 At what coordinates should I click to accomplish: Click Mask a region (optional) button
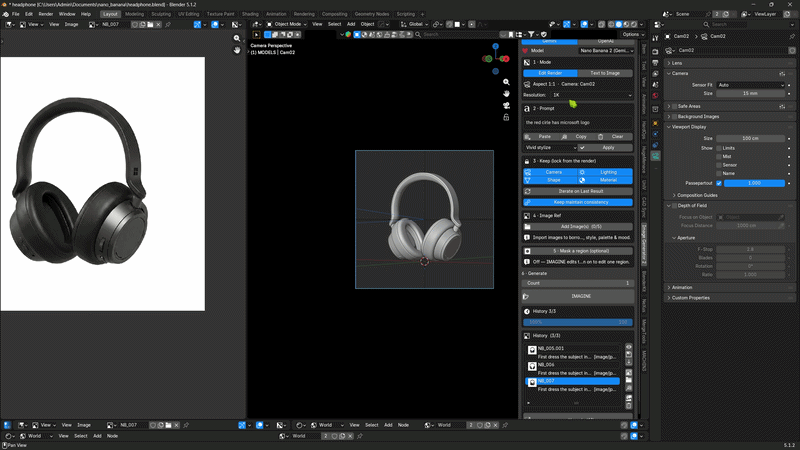pyautogui.click(x=578, y=251)
